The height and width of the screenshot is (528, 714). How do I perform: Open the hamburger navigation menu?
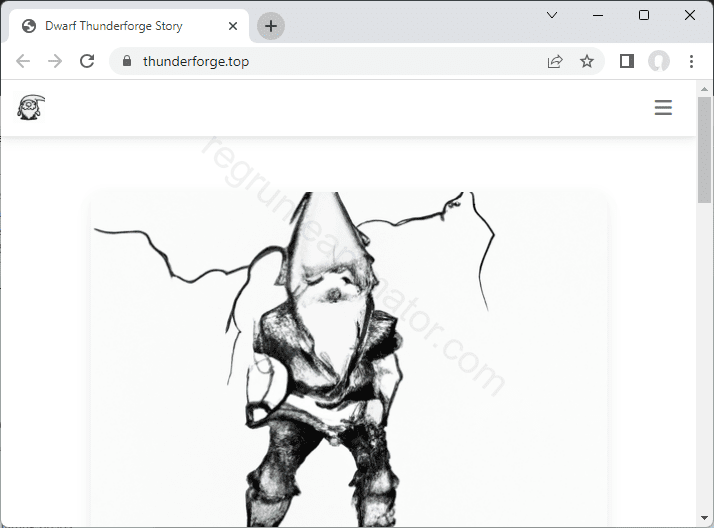(x=663, y=108)
